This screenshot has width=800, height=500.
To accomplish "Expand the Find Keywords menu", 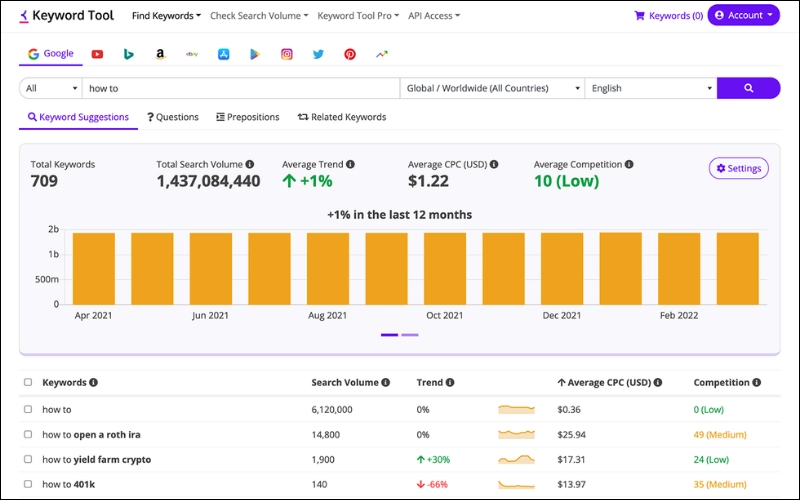I will tap(166, 16).
